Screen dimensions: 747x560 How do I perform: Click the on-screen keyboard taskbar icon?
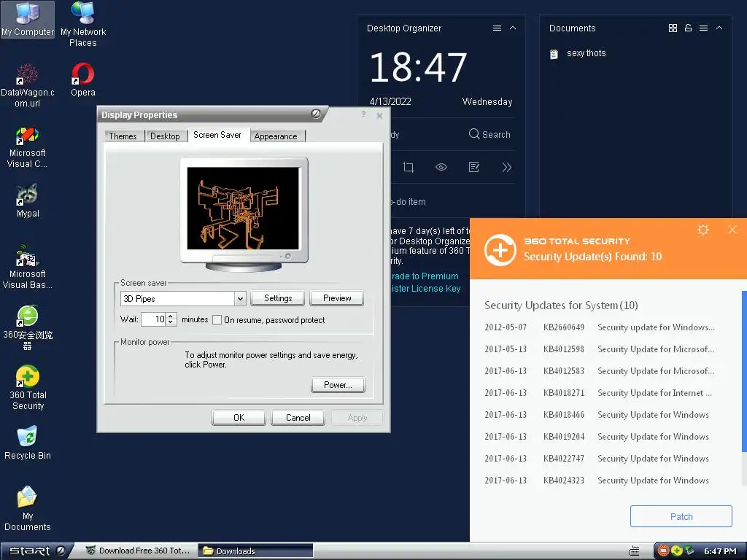(x=634, y=551)
